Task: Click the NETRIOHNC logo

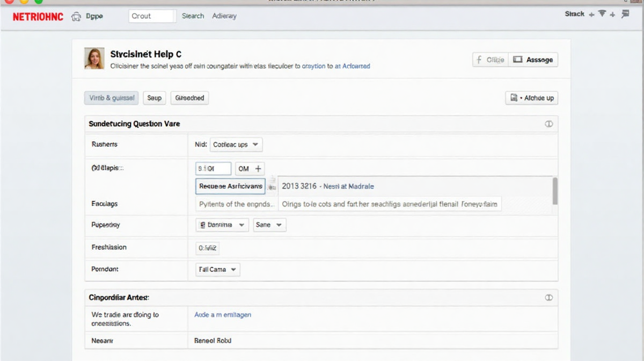Action: (x=38, y=17)
